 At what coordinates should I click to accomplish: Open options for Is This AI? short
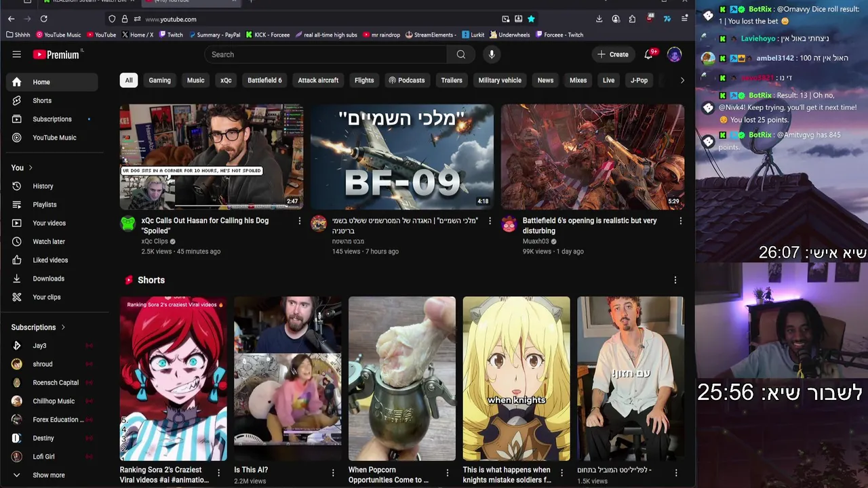pyautogui.click(x=333, y=472)
